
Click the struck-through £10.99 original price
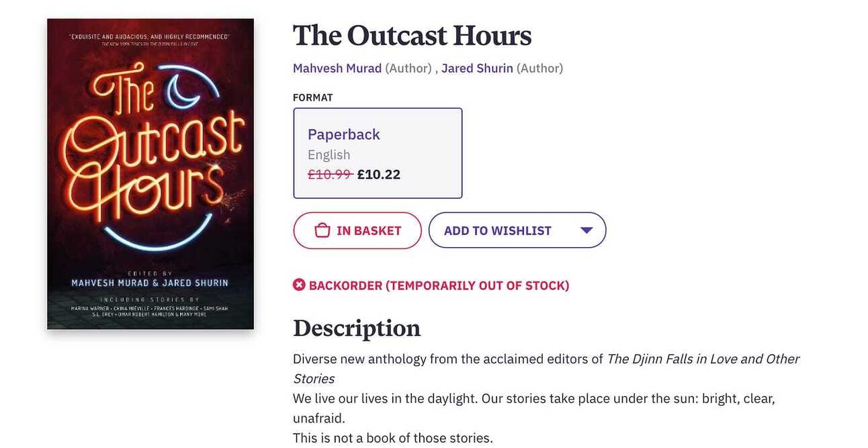(x=330, y=175)
